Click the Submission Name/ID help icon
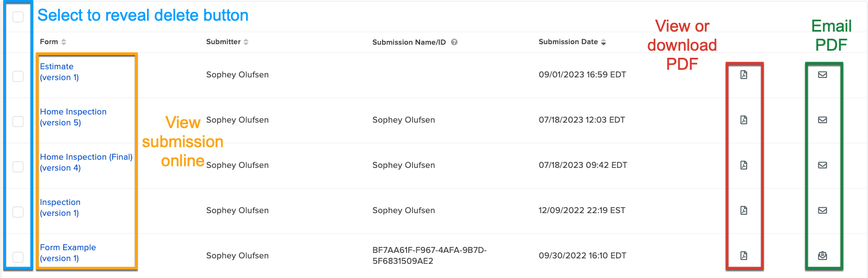Screen dimensions: 868x278 454,42
